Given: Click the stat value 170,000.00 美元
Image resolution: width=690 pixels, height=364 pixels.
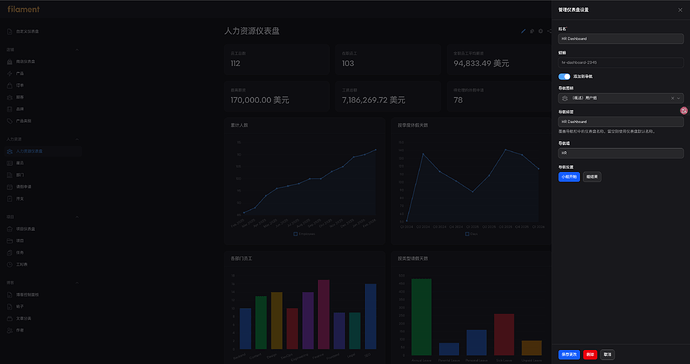Looking at the screenshot, I should [x=260, y=100].
